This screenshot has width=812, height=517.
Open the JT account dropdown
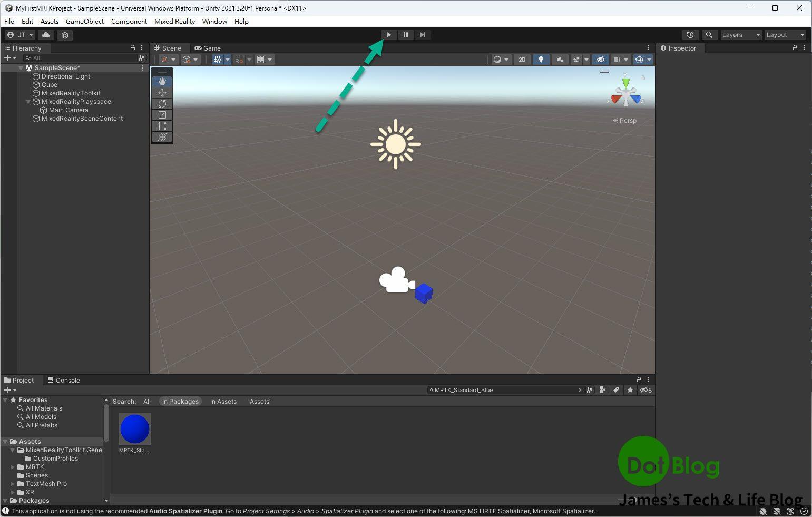click(x=20, y=35)
